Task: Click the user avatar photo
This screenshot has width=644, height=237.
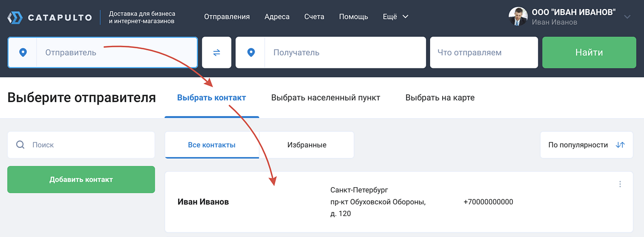Action: point(518,17)
